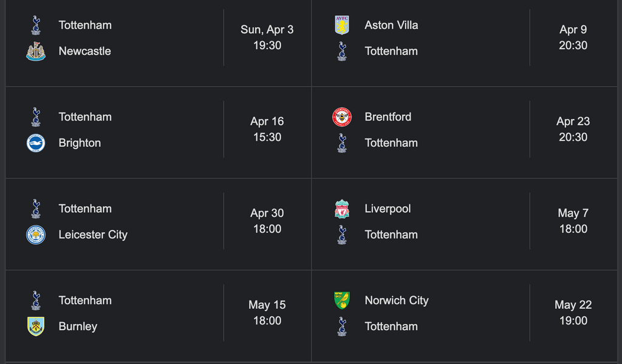The image size is (622, 364).
Task: Click the Aston Villa club crest
Action: (342, 25)
